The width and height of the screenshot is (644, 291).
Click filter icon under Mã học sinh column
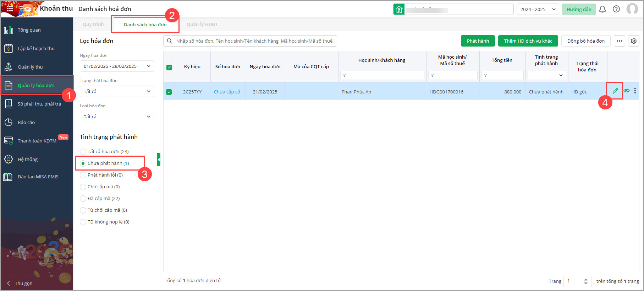[x=432, y=75]
